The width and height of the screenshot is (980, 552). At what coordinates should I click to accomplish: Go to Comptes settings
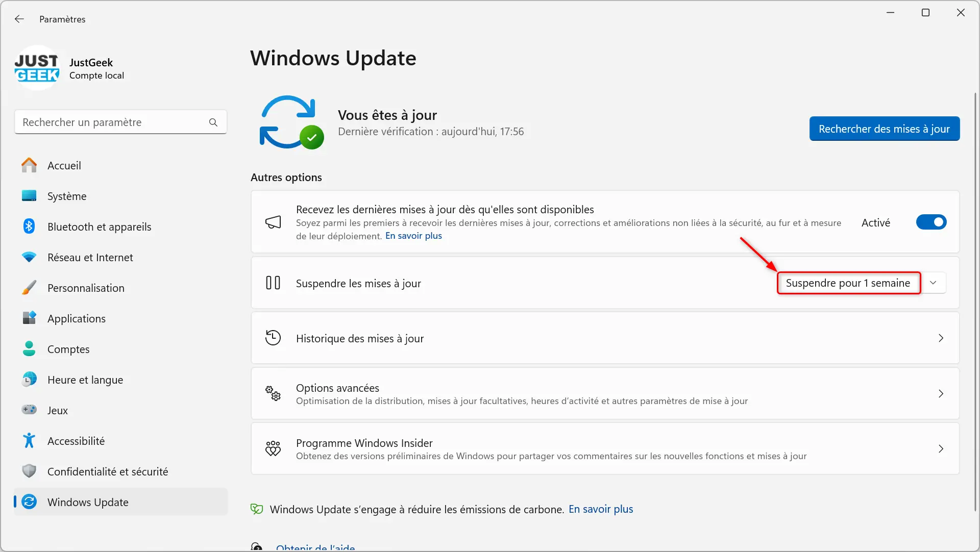[120, 349]
